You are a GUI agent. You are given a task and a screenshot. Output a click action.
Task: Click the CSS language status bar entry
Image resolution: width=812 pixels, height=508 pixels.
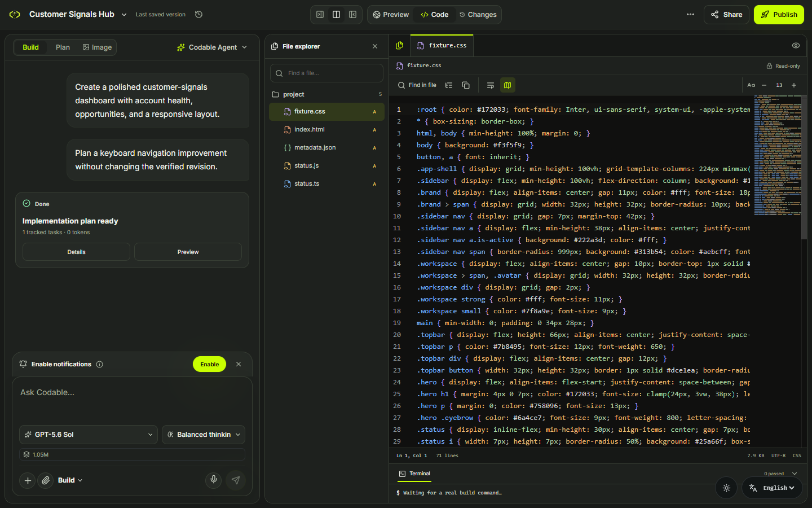797,456
